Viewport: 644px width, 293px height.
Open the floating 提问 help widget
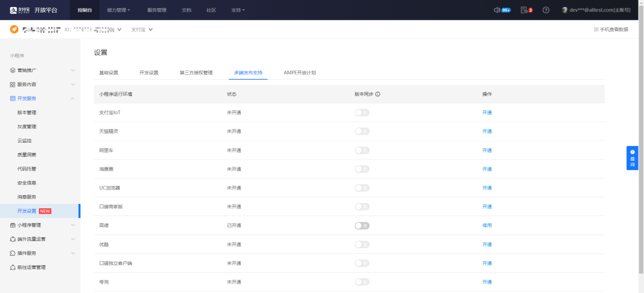coord(633,157)
